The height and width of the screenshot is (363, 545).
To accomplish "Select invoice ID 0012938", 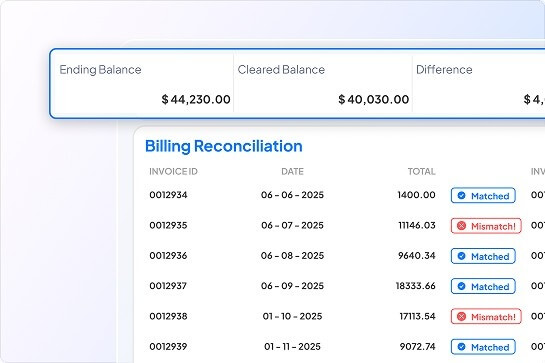I will (168, 316).
